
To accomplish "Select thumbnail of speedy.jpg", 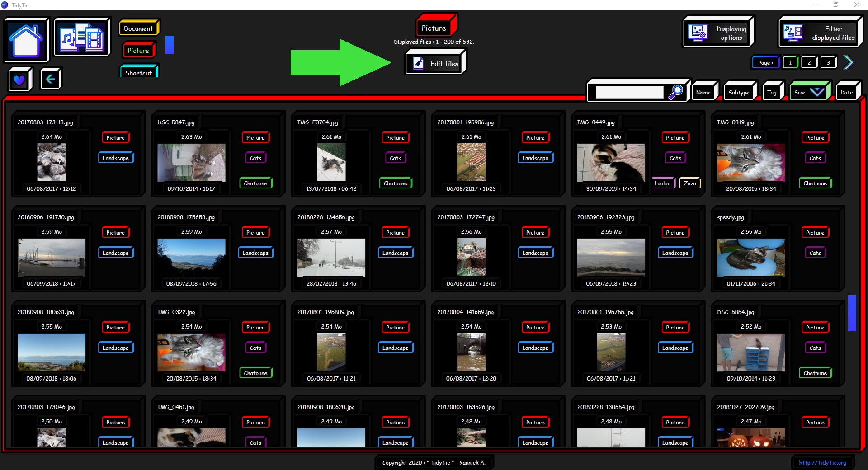I will (x=751, y=257).
